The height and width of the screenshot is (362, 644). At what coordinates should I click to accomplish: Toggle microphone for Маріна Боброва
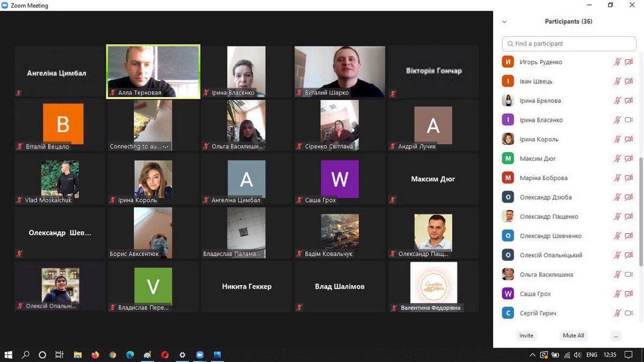[x=617, y=178]
